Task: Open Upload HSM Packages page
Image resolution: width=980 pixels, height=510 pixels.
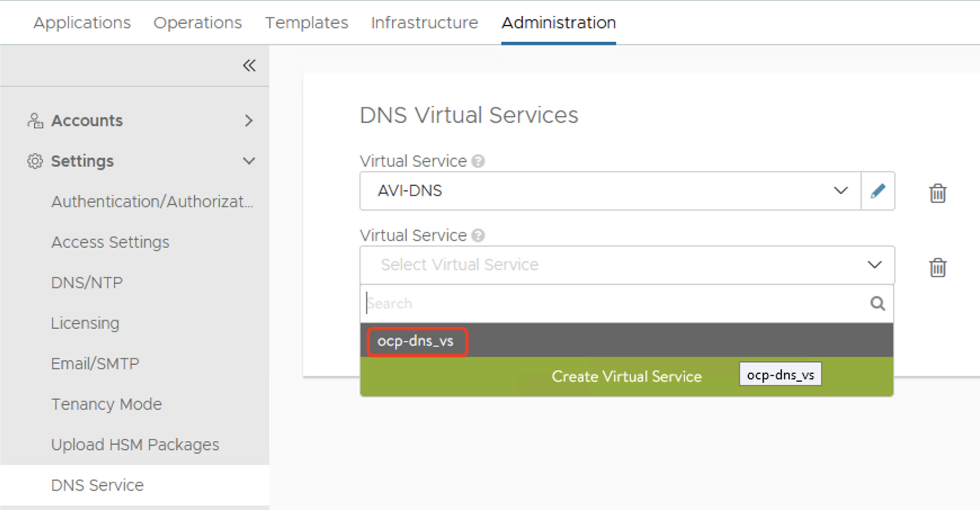Action: (x=135, y=445)
